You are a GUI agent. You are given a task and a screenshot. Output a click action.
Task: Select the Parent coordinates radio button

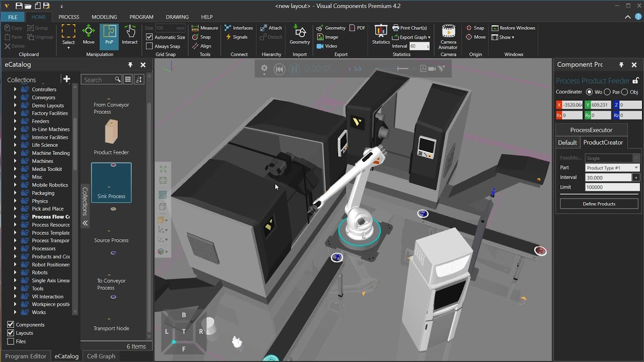(x=607, y=92)
